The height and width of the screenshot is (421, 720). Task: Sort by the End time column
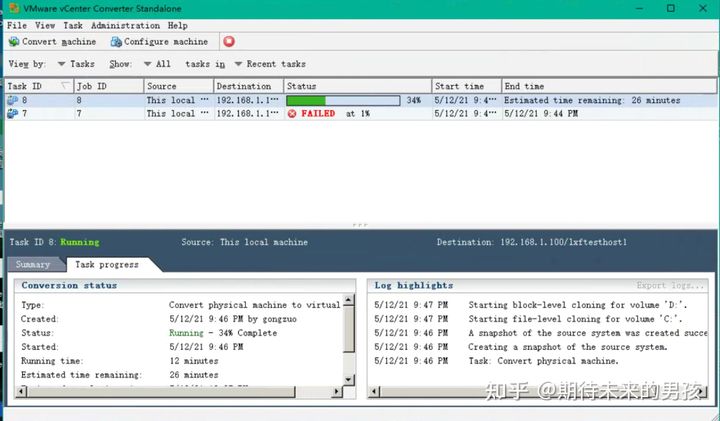609,86
